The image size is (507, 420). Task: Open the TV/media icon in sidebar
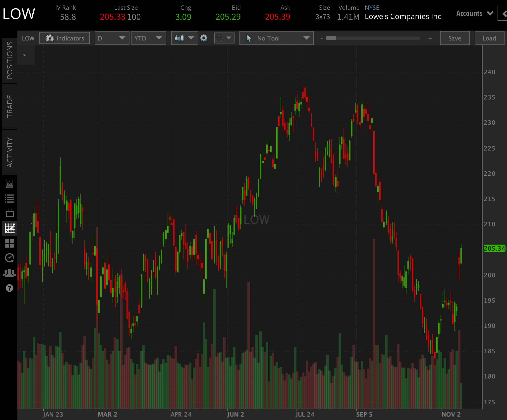(10, 213)
